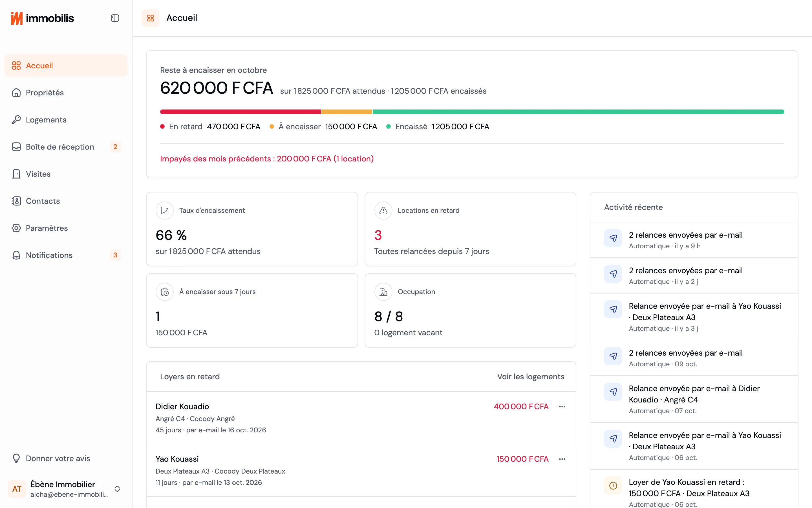Click the AT account avatar

[17, 489]
